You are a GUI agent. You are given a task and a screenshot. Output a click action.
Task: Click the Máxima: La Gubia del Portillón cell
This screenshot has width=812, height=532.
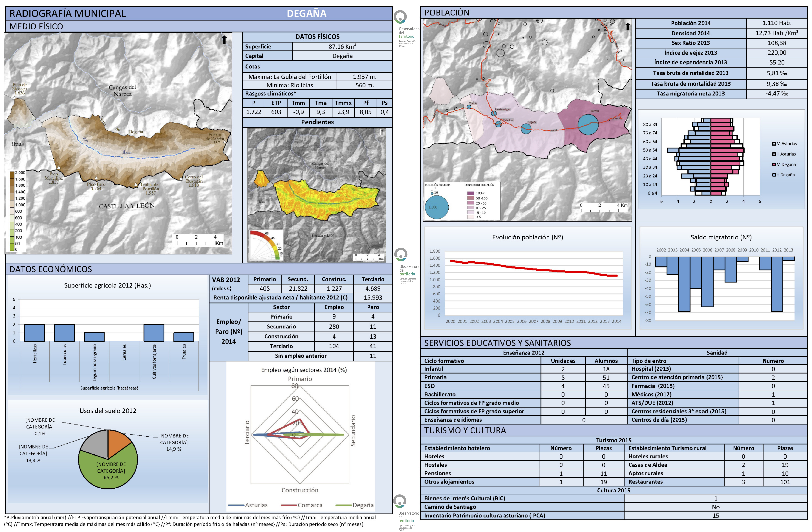click(290, 77)
